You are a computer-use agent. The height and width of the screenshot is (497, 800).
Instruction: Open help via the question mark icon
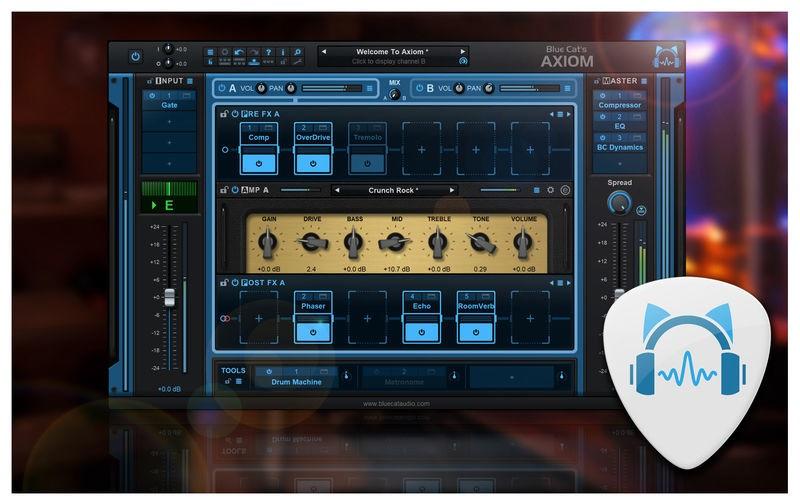pyautogui.click(x=268, y=52)
